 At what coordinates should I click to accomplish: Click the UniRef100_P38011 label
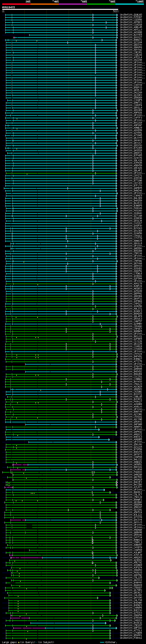tap(131, 638)
